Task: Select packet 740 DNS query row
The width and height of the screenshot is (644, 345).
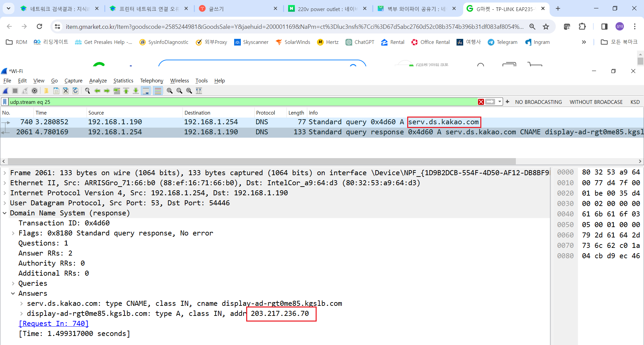Action: [x=322, y=122]
